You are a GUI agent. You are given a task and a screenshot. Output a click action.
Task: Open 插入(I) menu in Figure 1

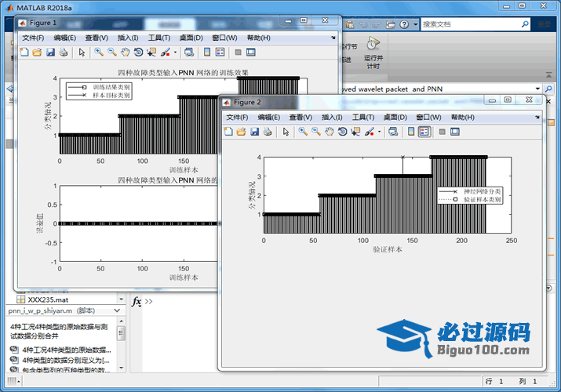(x=128, y=38)
